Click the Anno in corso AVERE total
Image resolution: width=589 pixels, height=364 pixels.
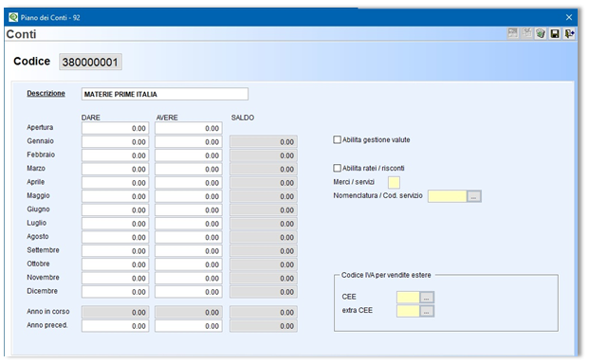(188, 312)
